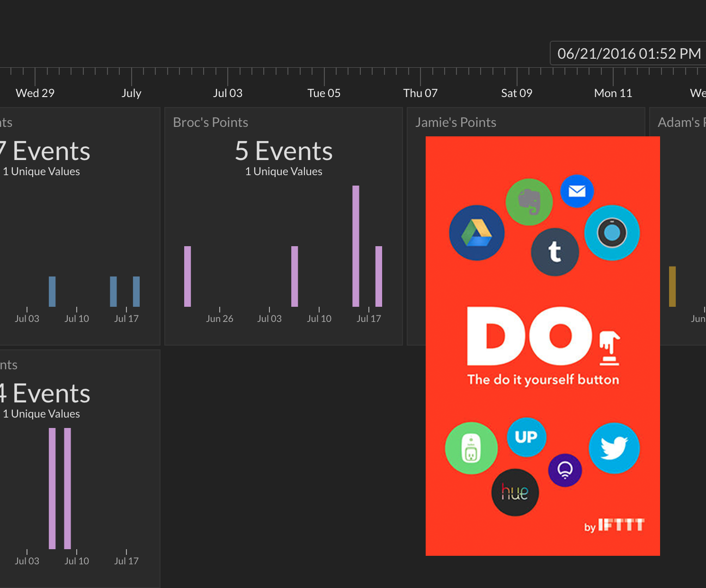Click the 'by IFTTT' logo
This screenshot has height=588, width=706.
[x=614, y=526]
